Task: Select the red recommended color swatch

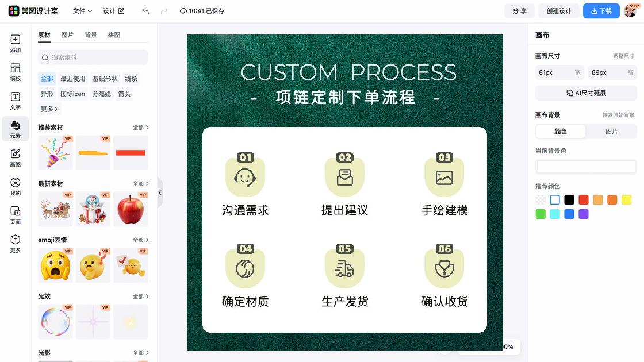Action: tap(584, 199)
